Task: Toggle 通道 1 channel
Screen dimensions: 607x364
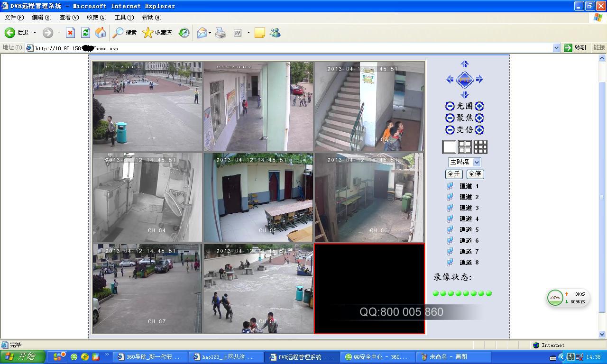Action: click(463, 186)
